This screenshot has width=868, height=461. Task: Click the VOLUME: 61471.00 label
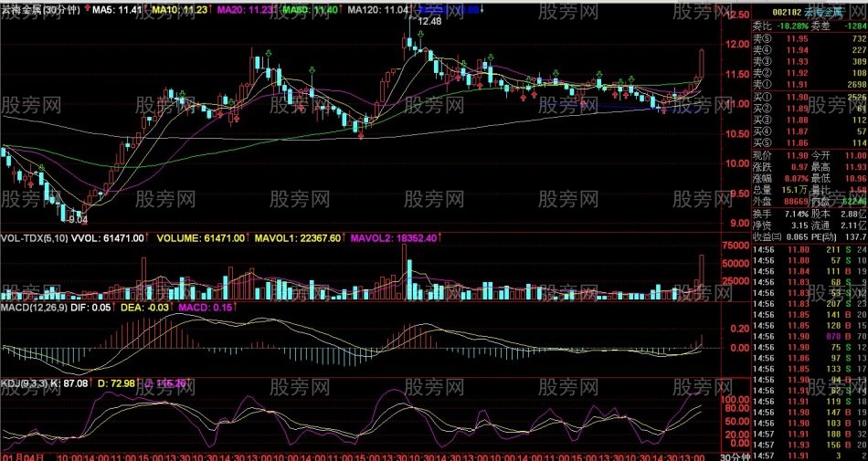tap(201, 238)
